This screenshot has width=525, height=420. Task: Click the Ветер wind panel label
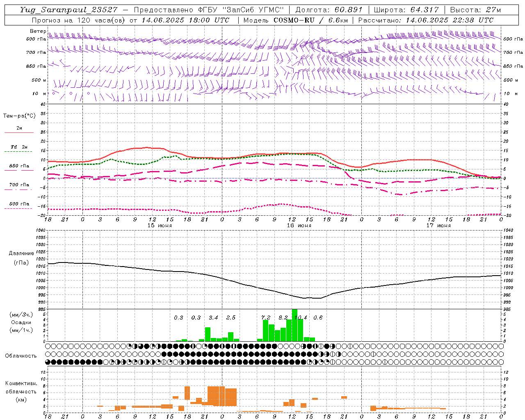(x=38, y=31)
